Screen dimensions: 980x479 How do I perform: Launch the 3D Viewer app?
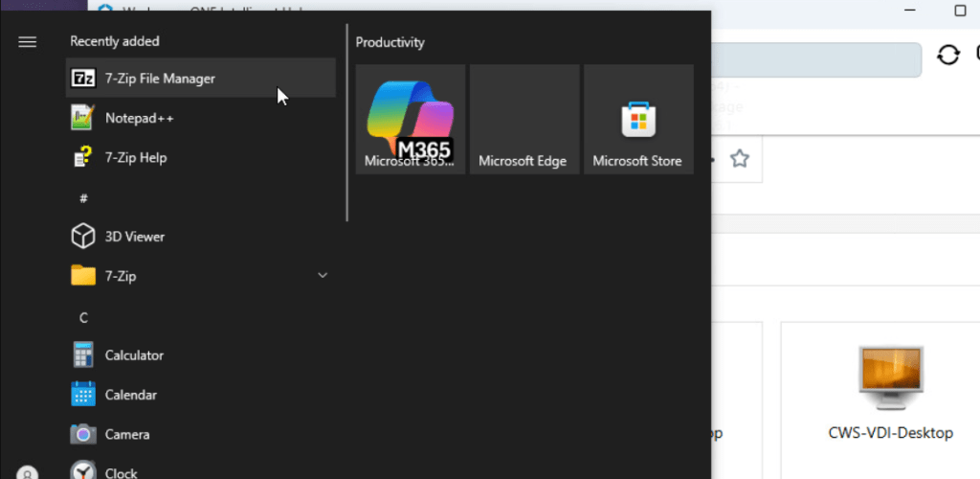point(134,237)
